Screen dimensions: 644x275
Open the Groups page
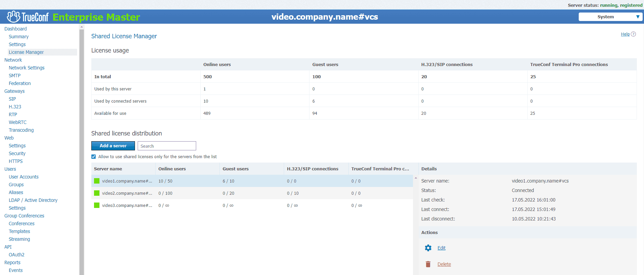pos(16,185)
